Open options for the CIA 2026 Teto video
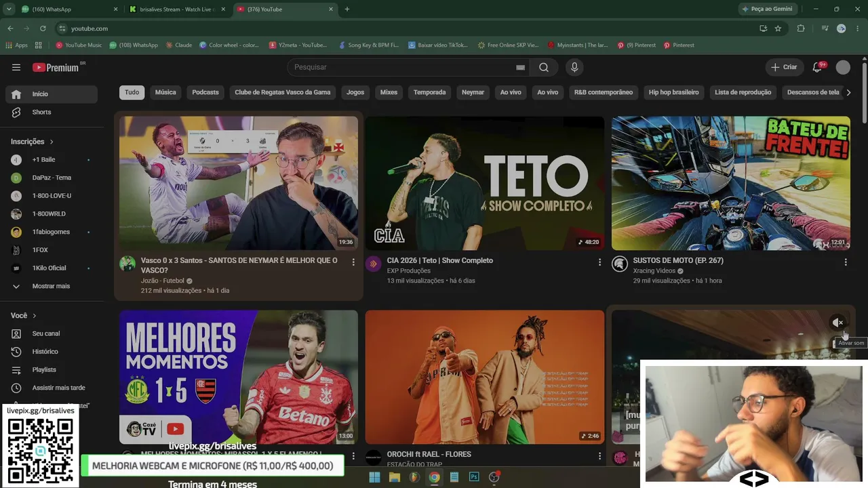The height and width of the screenshot is (488, 868). [599, 262]
